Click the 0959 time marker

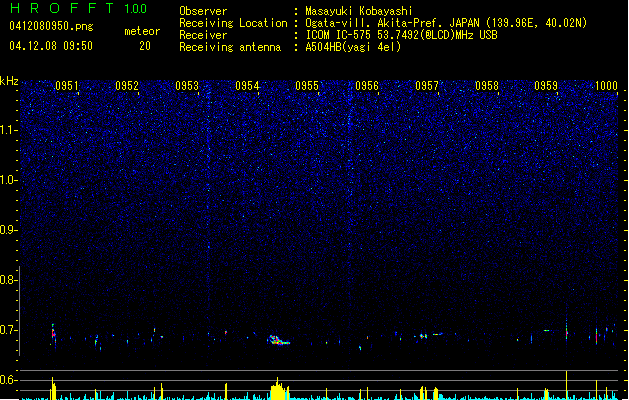tap(546, 85)
